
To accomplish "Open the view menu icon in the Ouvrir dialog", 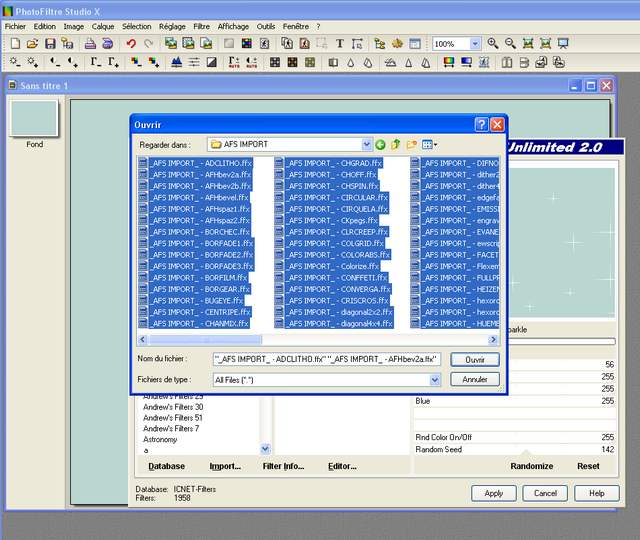I will [429, 144].
